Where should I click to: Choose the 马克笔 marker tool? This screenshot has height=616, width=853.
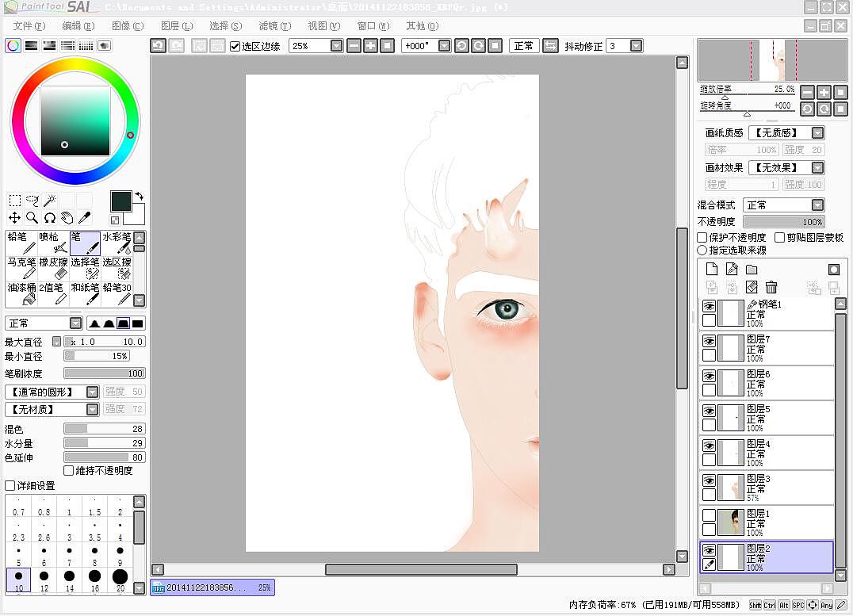(21, 268)
